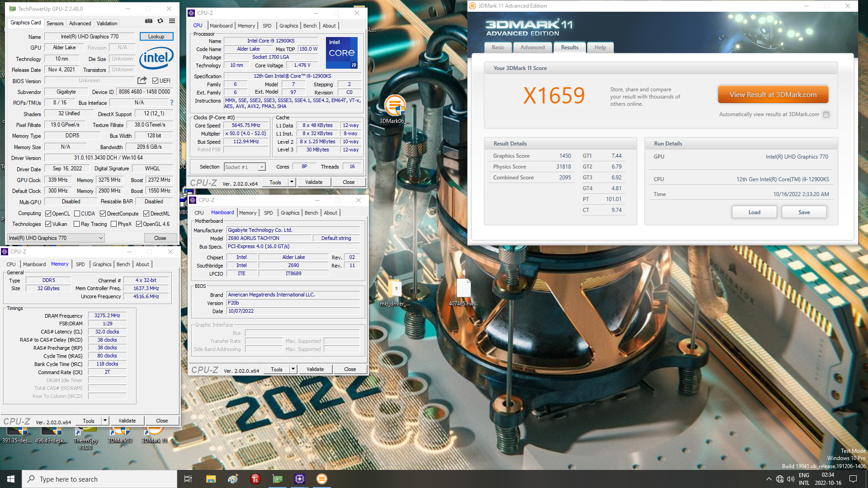Enable automatically view results at 3DMark.com
868x488 pixels.
point(826,114)
